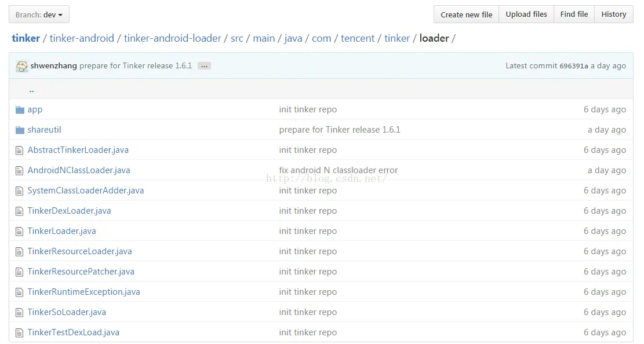Open tinker-android-loader breadcrumb folder
The height and width of the screenshot is (344, 644).
(x=173, y=38)
